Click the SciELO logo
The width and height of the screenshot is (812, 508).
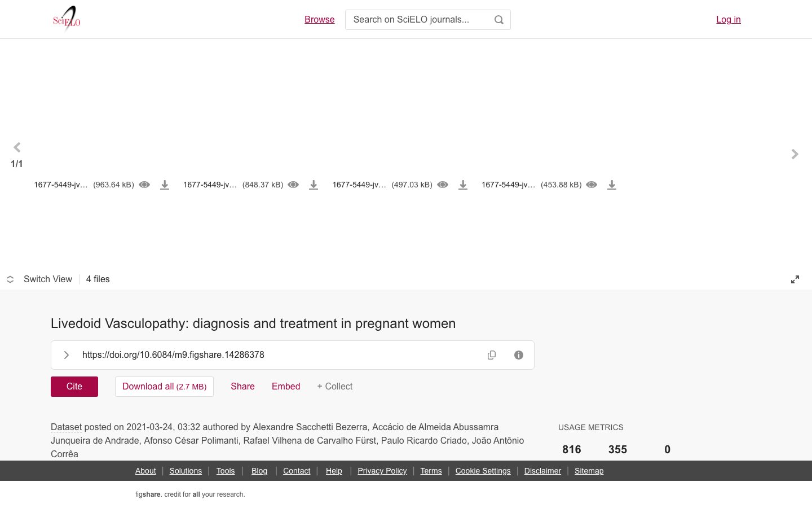(x=67, y=19)
